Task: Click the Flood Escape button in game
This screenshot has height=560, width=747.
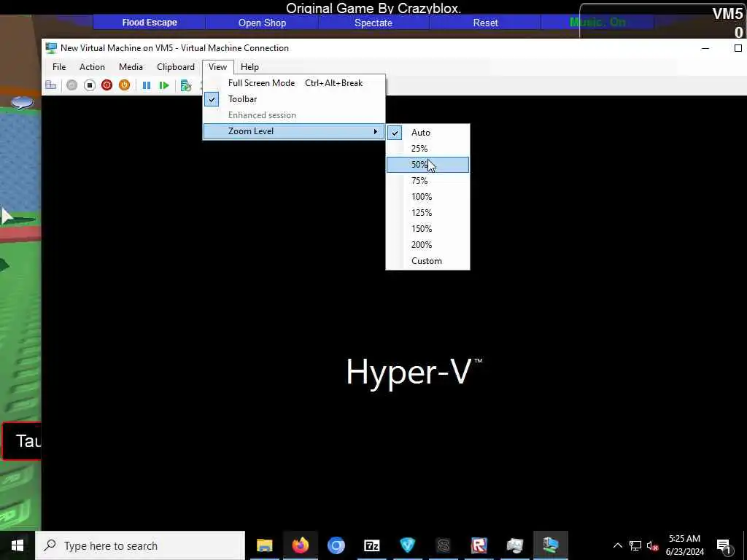Action: [149, 23]
